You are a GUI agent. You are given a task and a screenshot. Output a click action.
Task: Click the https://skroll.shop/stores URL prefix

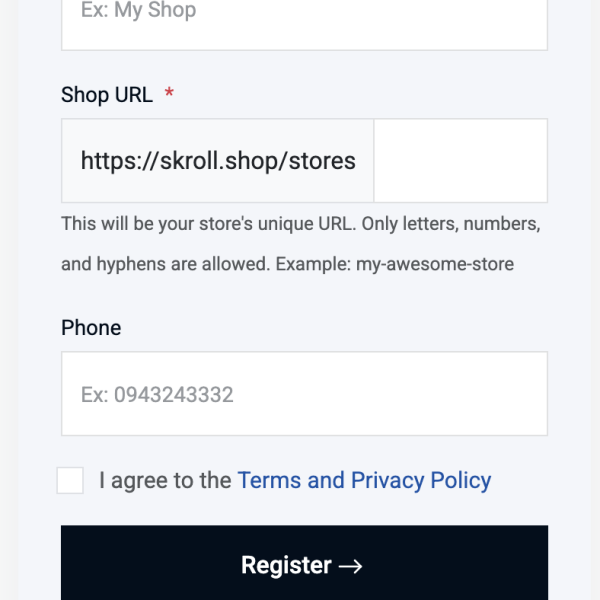click(218, 161)
